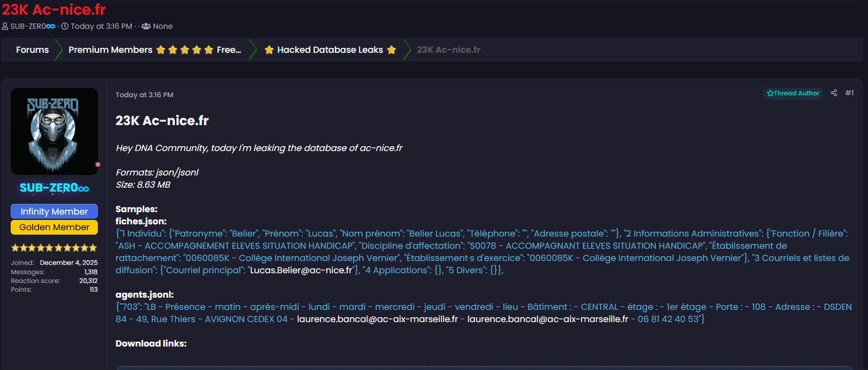Image resolution: width=868 pixels, height=370 pixels.
Task: Click the Thread Author badge
Action: click(793, 93)
